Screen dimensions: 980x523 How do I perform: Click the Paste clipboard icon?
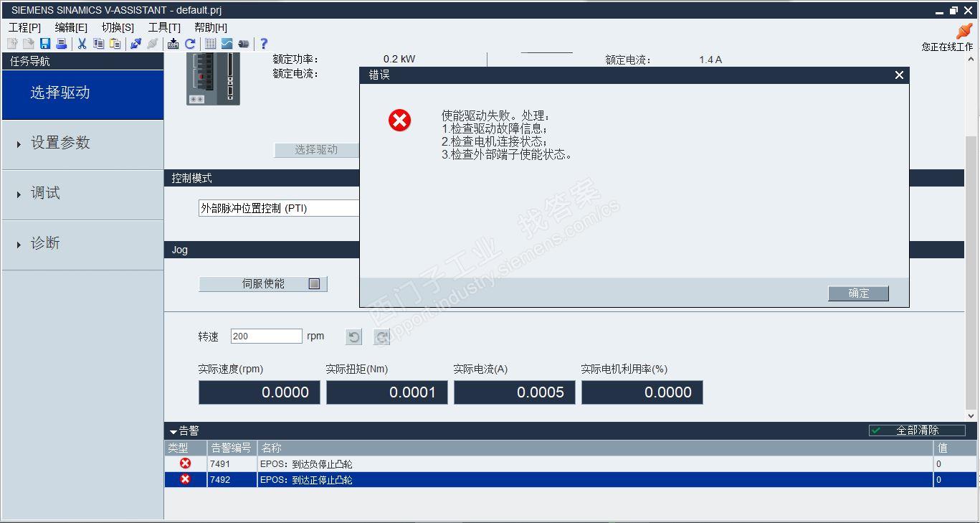115,44
